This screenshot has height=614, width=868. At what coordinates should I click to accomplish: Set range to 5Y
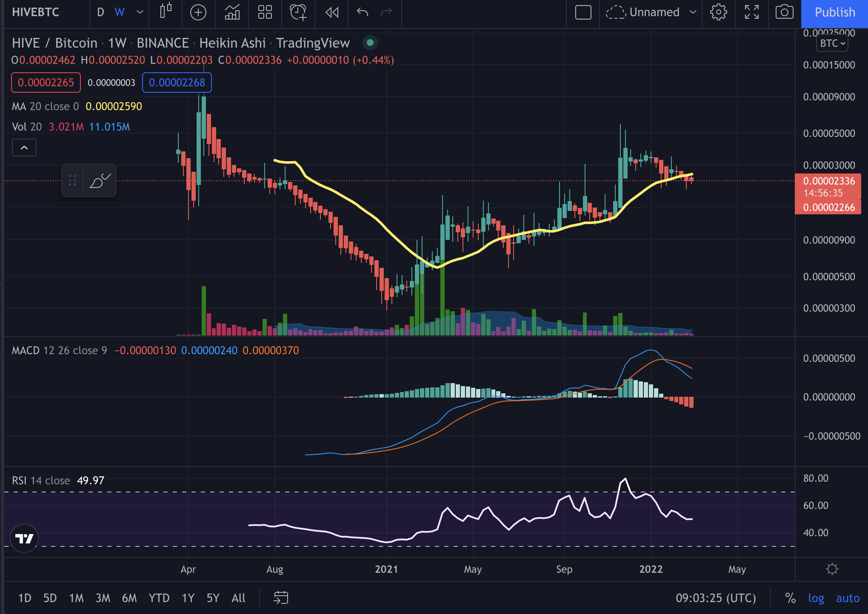click(213, 598)
